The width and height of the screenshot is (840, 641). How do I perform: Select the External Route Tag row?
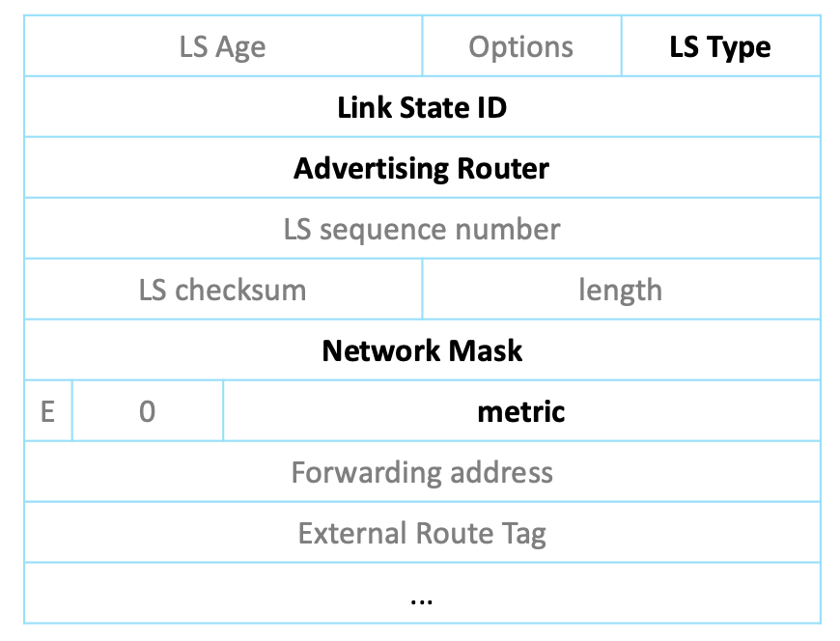422,533
